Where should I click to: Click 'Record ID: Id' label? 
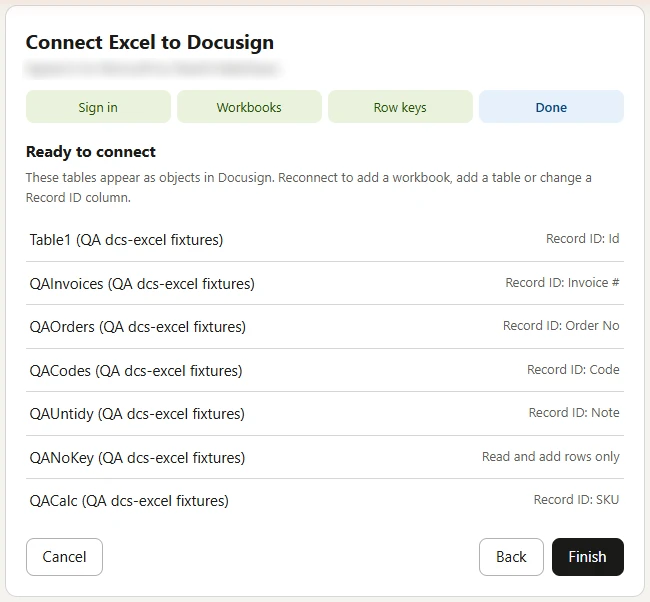tap(582, 239)
